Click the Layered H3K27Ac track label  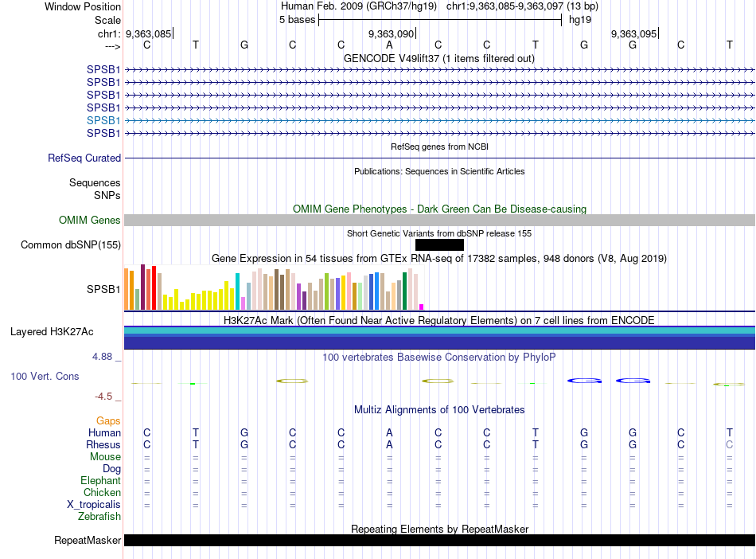pyautogui.click(x=52, y=332)
